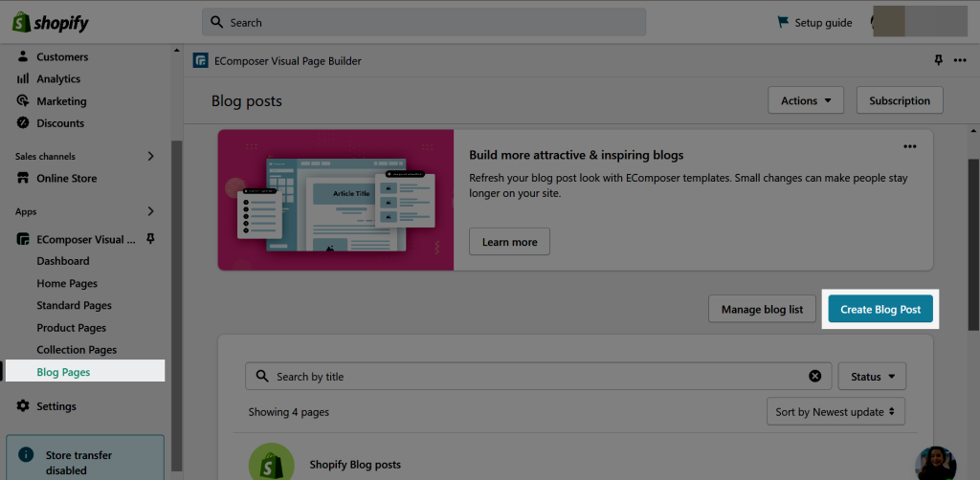Open Settings in the sidebar
Screen dimensions: 980x480
56,406
